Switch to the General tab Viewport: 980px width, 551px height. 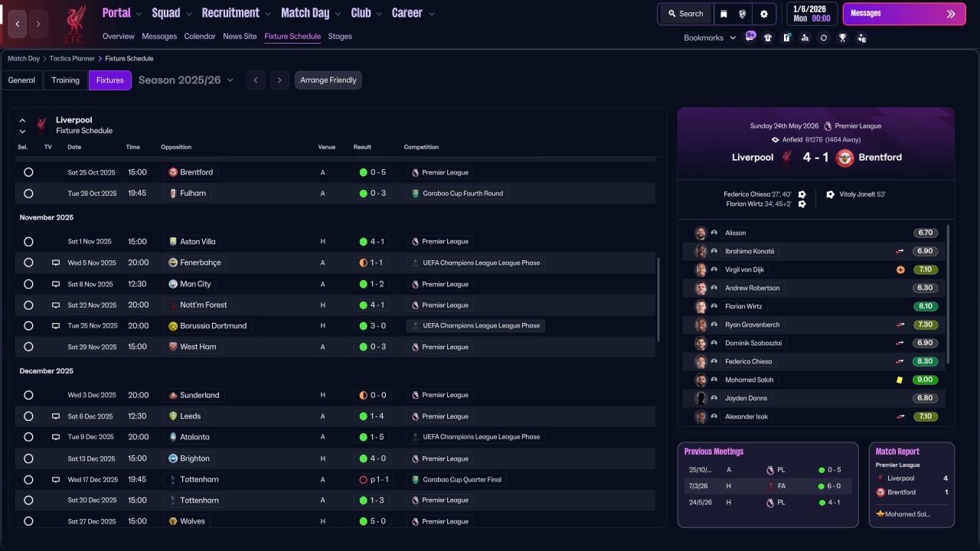(21, 80)
